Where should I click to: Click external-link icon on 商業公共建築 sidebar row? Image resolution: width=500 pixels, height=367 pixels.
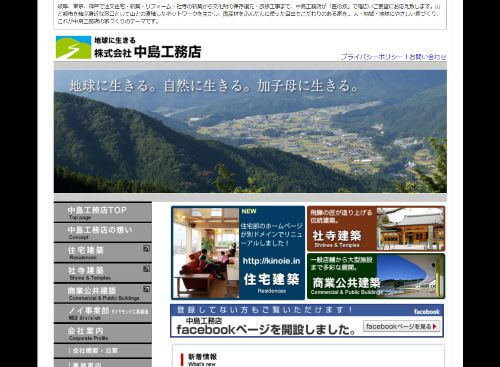coord(146,289)
